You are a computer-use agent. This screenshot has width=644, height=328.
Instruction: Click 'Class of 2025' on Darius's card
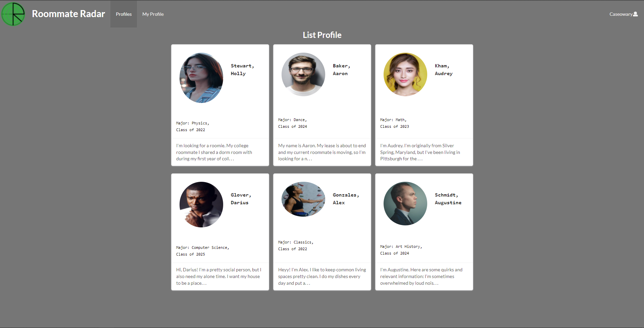pos(191,254)
